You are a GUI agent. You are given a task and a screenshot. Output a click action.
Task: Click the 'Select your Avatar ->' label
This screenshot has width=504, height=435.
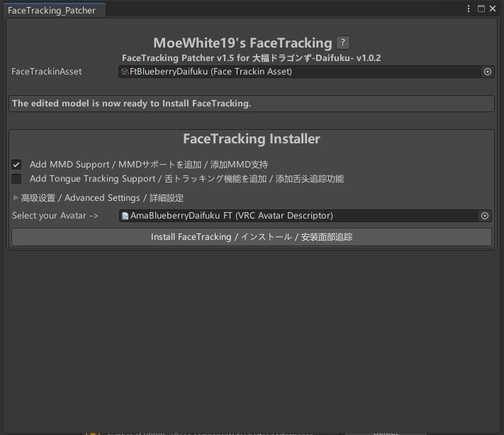pyautogui.click(x=55, y=216)
